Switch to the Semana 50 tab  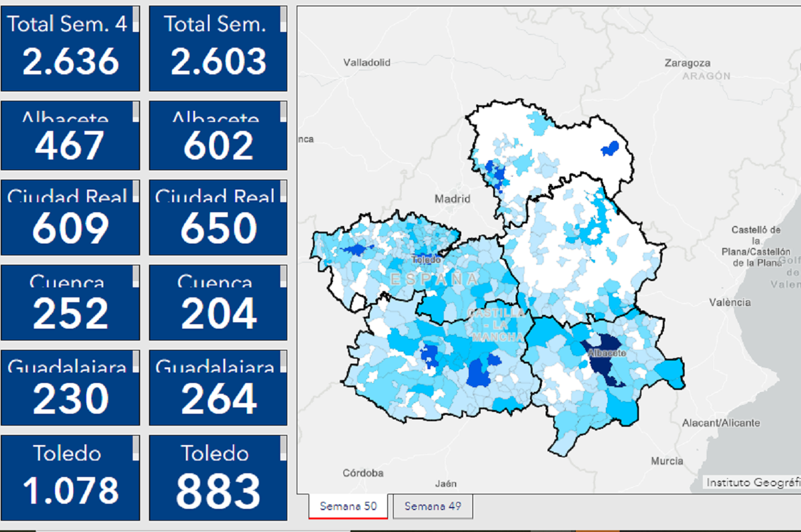pyautogui.click(x=348, y=506)
